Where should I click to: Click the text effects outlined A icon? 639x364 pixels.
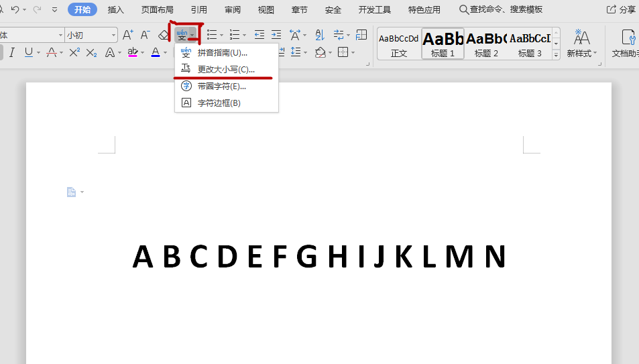109,52
